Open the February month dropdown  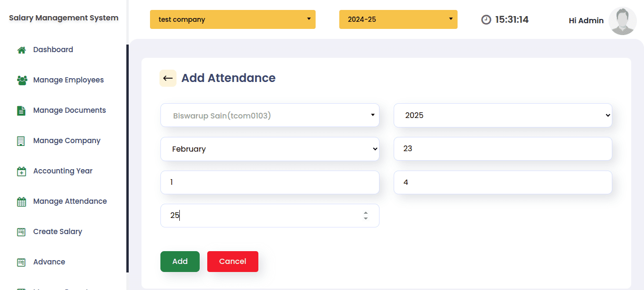[x=270, y=149]
